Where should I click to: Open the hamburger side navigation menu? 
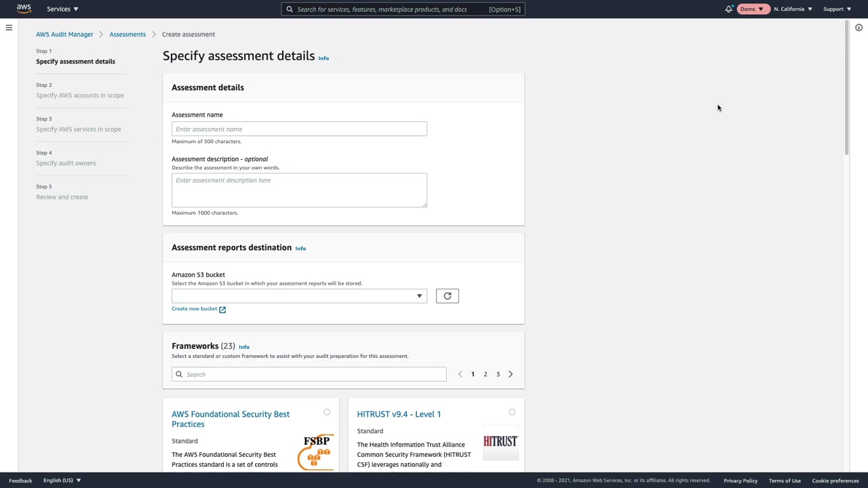click(9, 28)
